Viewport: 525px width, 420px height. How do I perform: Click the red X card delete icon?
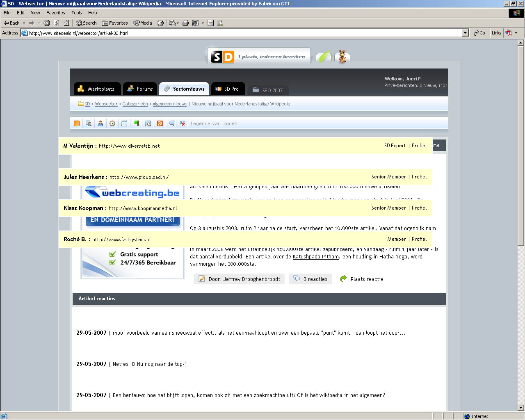(183, 123)
